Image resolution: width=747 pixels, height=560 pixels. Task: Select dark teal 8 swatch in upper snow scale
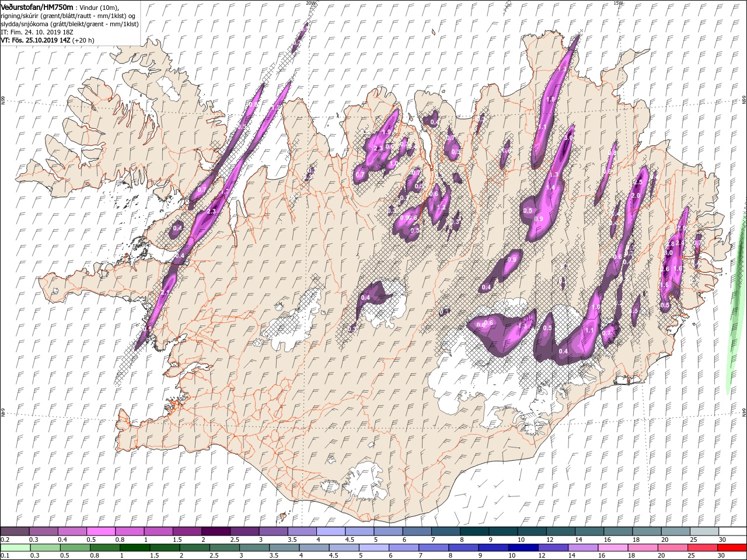[474, 531]
